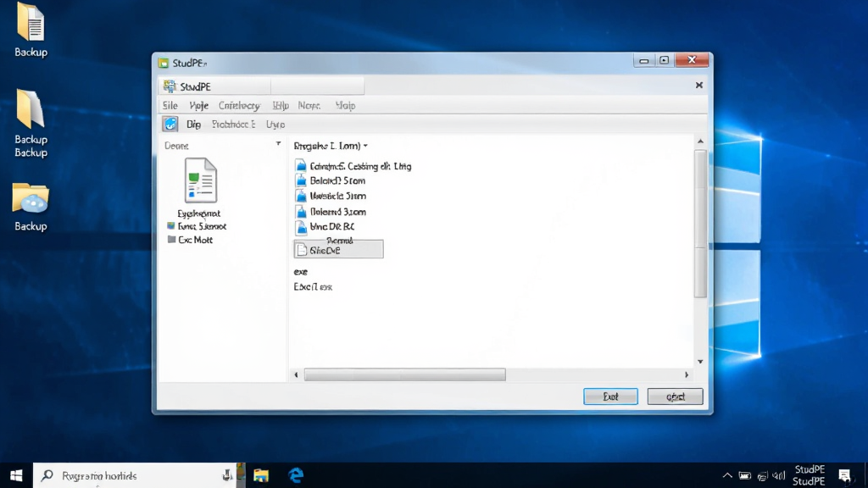The image size is (868, 488).
Task: Click the battery tray icon
Action: 745,476
